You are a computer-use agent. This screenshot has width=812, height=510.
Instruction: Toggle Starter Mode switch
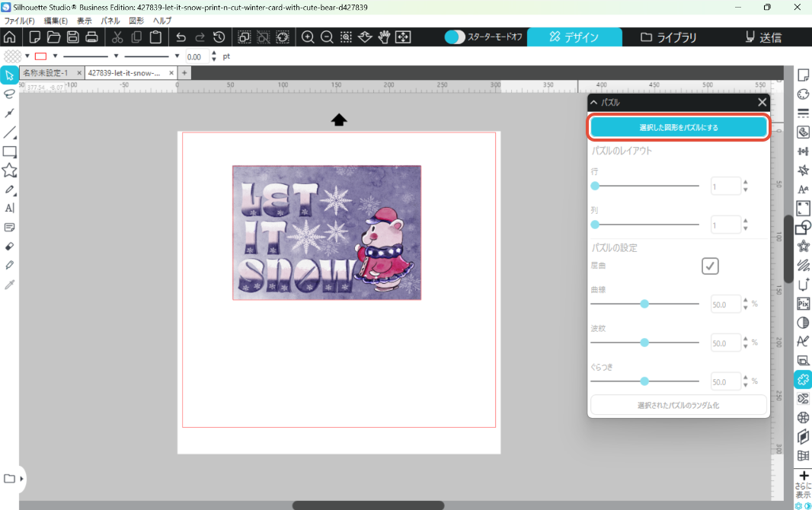pos(455,37)
